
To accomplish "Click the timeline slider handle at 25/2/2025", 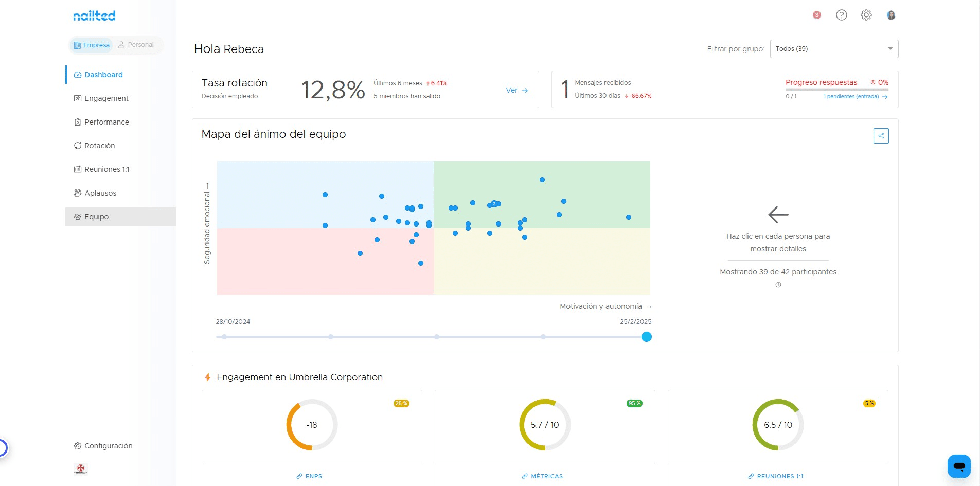I will [x=647, y=337].
